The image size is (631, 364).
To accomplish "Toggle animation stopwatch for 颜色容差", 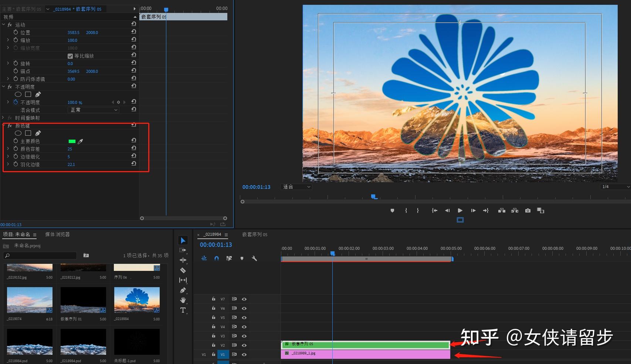I will pyautogui.click(x=16, y=149).
